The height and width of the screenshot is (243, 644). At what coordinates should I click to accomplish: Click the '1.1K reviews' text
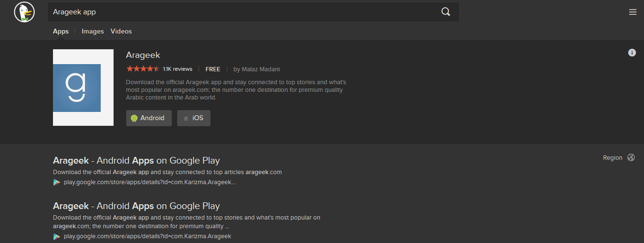click(x=178, y=69)
